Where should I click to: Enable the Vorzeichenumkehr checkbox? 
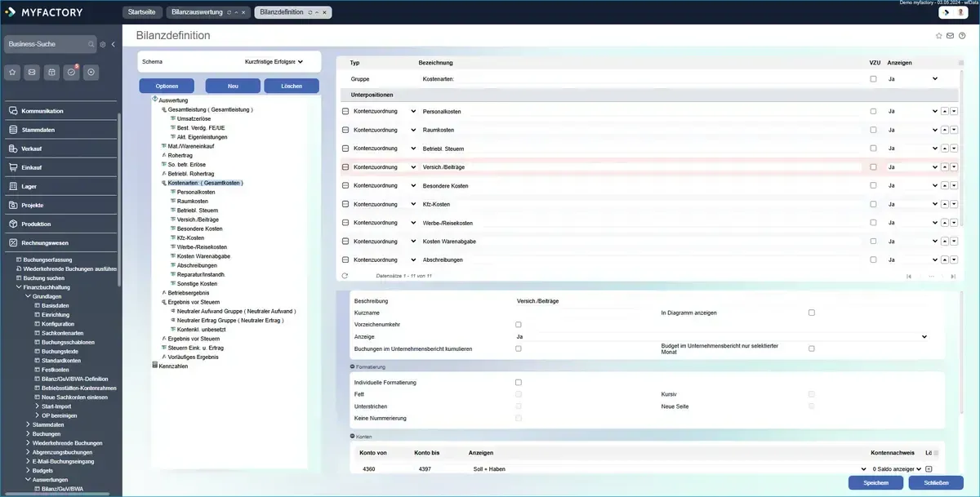click(519, 325)
